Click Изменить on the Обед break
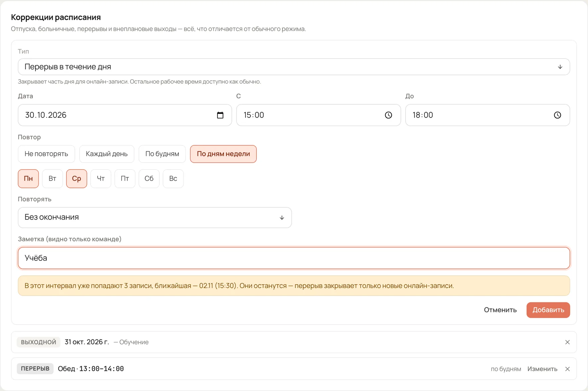Image resolution: width=588 pixels, height=391 pixels. [542, 369]
